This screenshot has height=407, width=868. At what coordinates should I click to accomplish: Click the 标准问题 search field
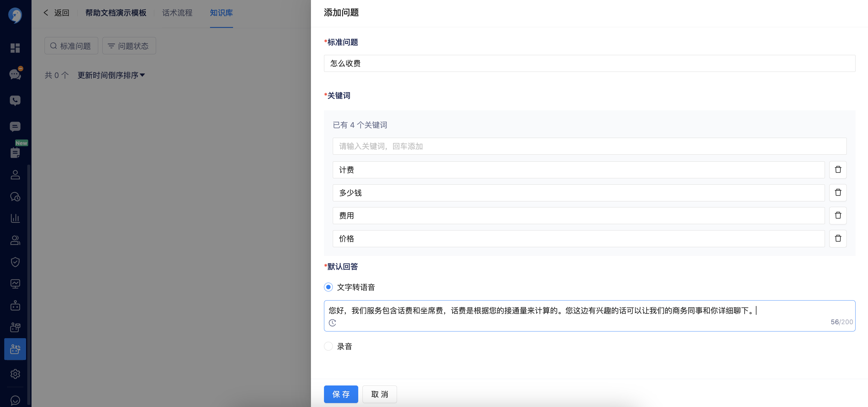(x=71, y=46)
